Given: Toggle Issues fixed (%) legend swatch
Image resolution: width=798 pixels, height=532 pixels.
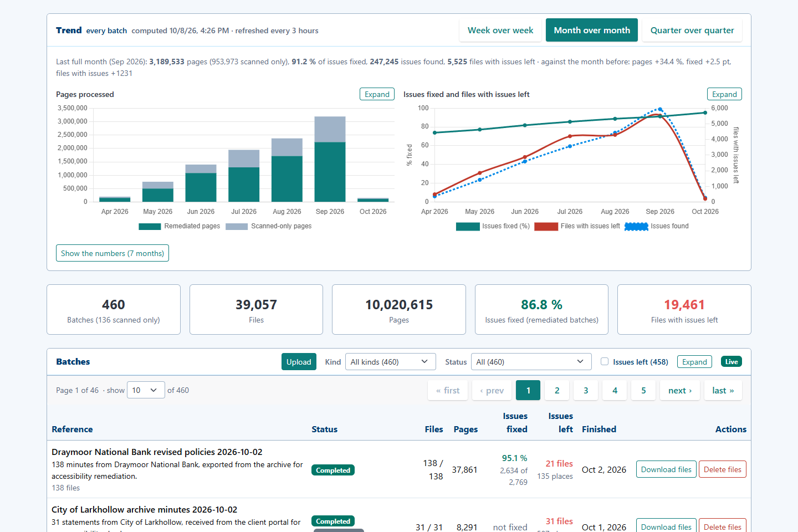Looking at the screenshot, I should tap(468, 226).
